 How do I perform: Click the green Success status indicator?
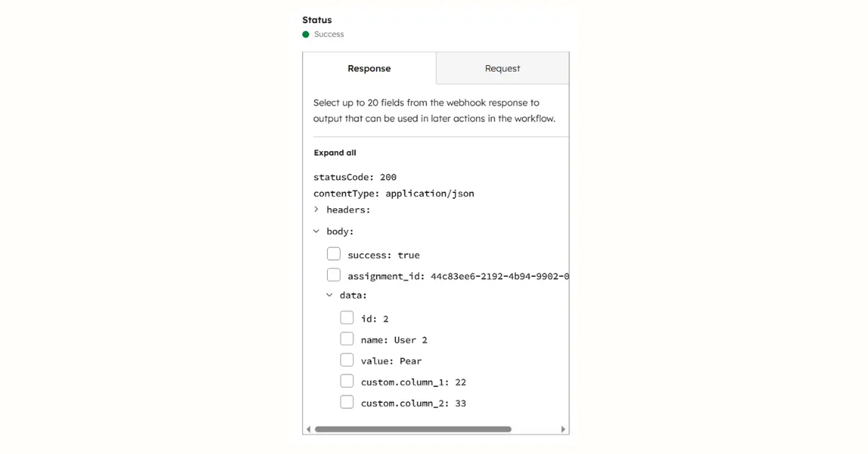pos(304,34)
